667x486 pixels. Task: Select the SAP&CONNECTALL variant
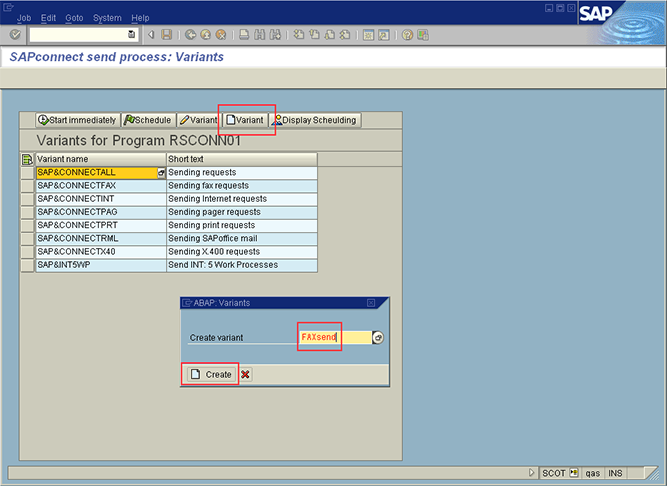[97, 172]
